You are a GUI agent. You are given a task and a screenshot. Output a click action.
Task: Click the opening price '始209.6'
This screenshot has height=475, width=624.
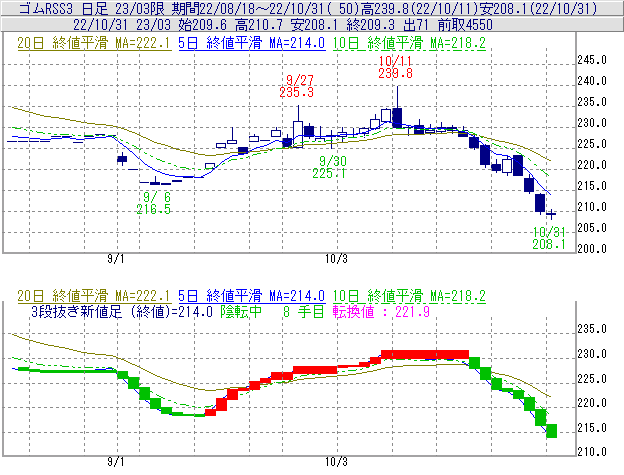point(202,25)
